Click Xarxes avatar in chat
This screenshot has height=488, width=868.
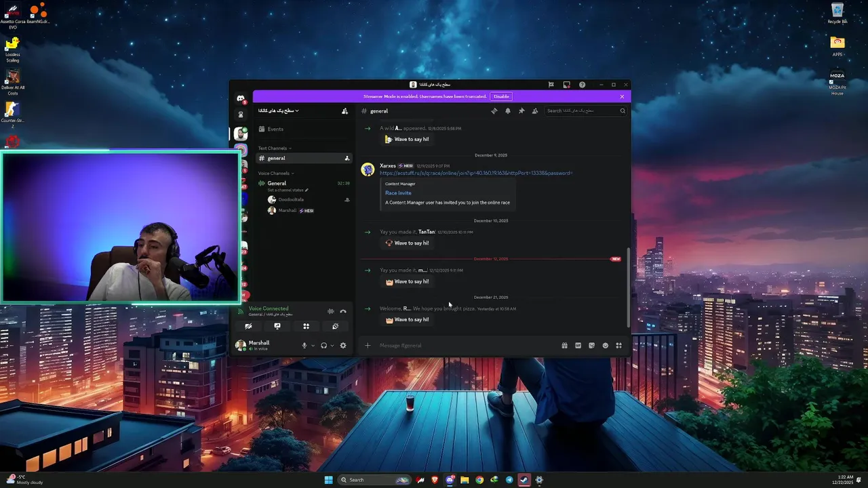point(368,169)
